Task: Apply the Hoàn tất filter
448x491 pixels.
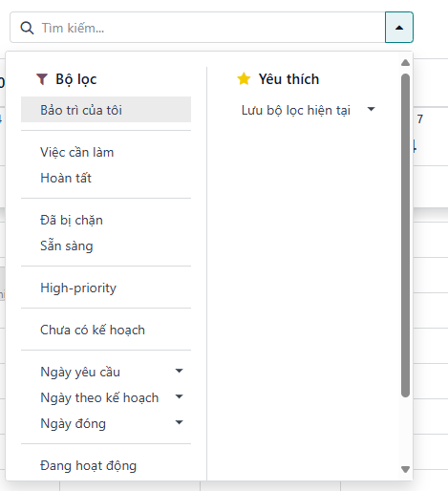Action: (106, 178)
